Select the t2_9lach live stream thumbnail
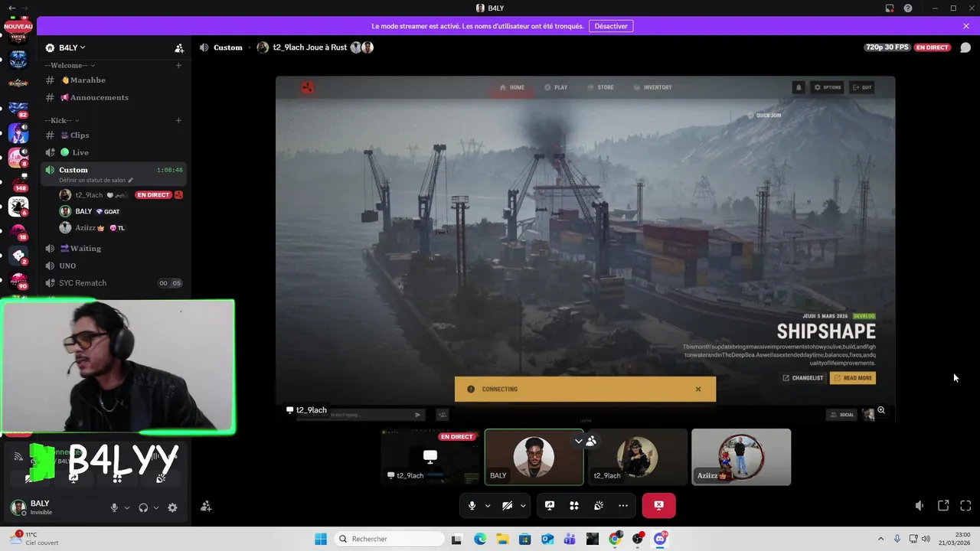This screenshot has width=980, height=551. (432, 457)
